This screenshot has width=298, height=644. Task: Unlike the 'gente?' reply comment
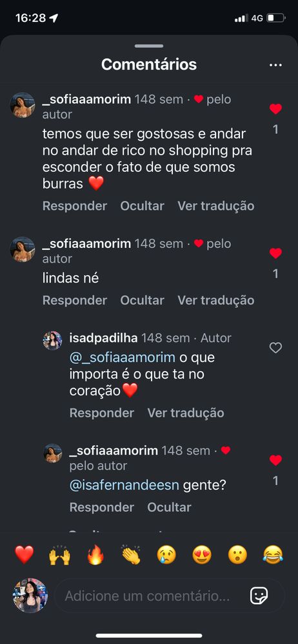pos(275,460)
